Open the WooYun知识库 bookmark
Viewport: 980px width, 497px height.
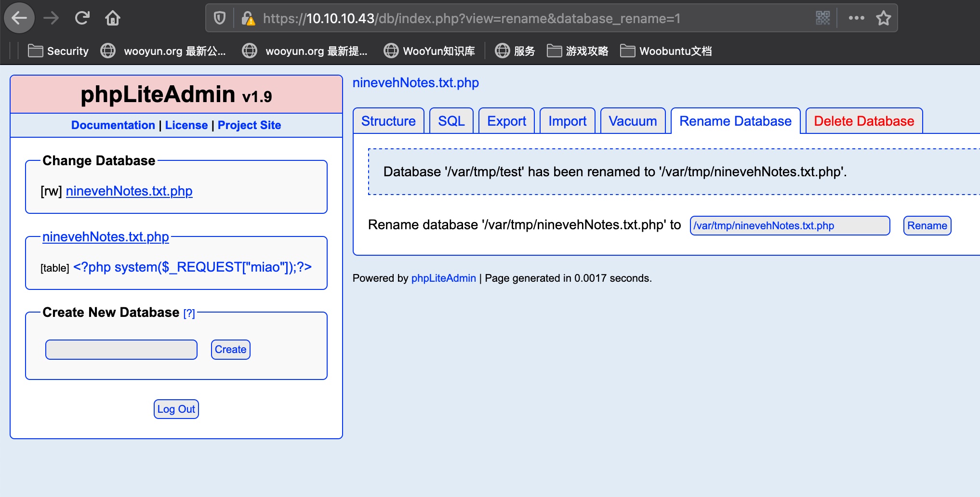tap(429, 51)
